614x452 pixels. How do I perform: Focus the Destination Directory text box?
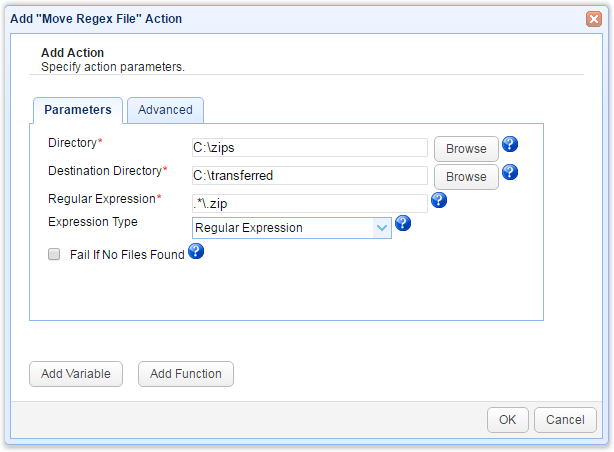[x=309, y=176]
